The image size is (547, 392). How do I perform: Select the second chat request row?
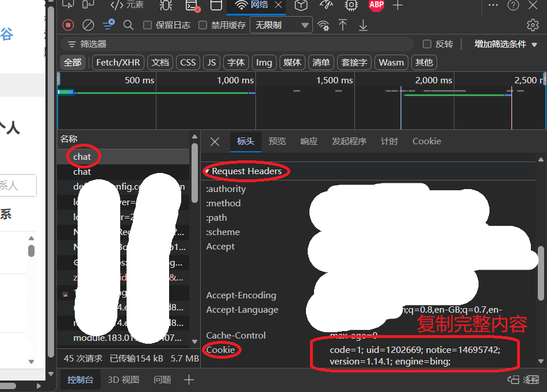click(x=124, y=172)
